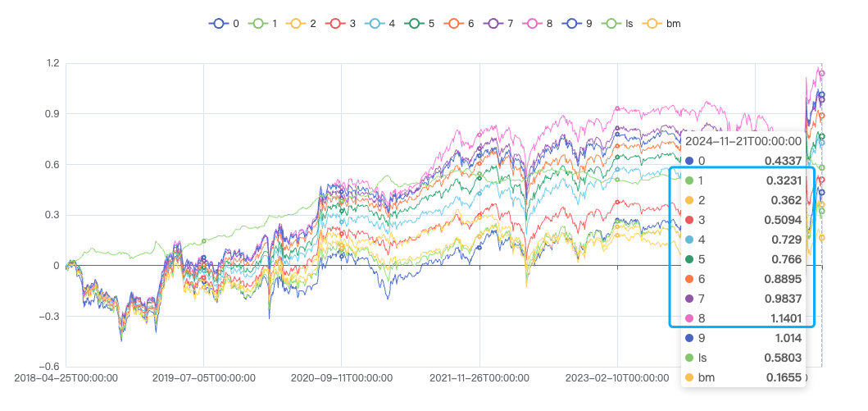The width and height of the screenshot is (868, 411).
Task: Click the 1.2 label on the y-axis
Action: pos(52,63)
